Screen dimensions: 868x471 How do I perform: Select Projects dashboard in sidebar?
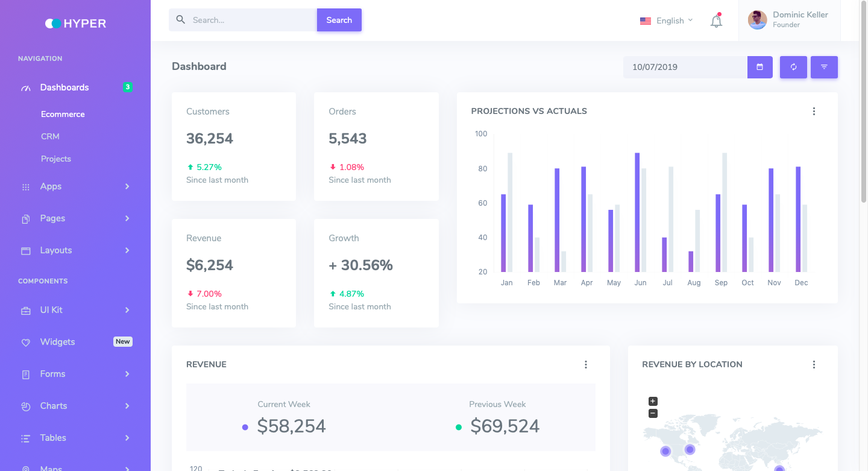point(56,159)
